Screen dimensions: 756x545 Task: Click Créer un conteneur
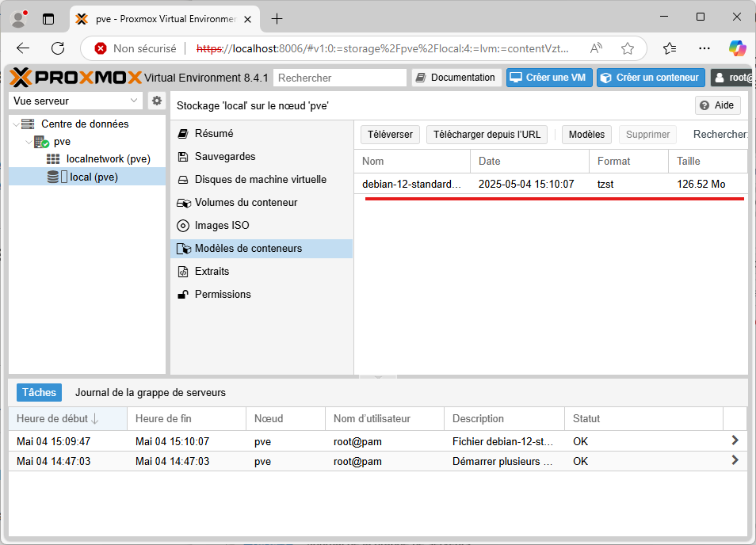(651, 78)
